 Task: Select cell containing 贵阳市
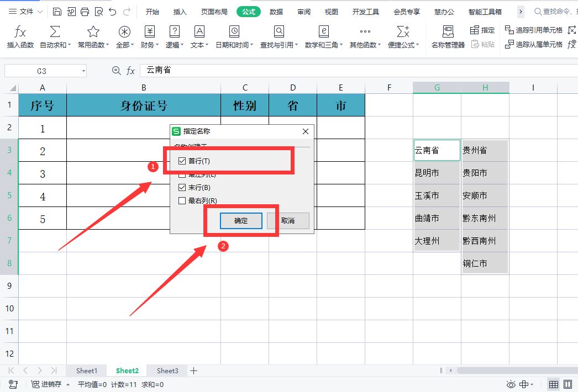(485, 173)
